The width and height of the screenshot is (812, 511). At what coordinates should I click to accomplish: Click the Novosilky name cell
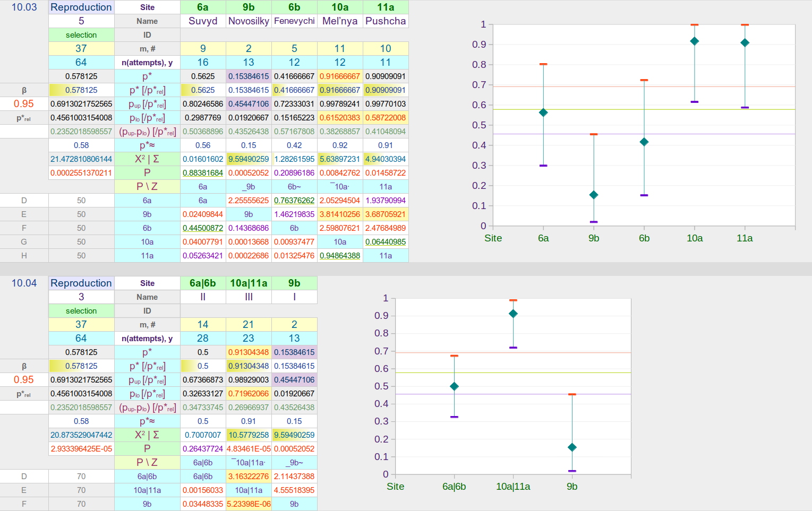[x=249, y=21]
